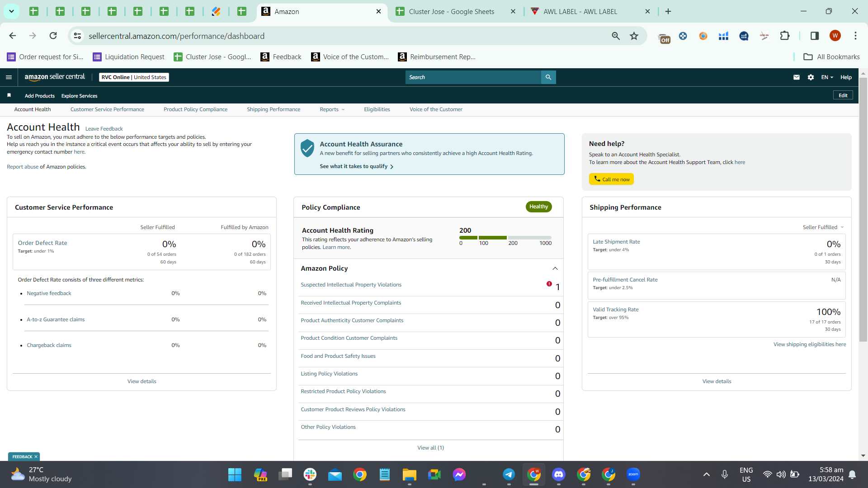Open the messages envelope icon

[797, 77]
